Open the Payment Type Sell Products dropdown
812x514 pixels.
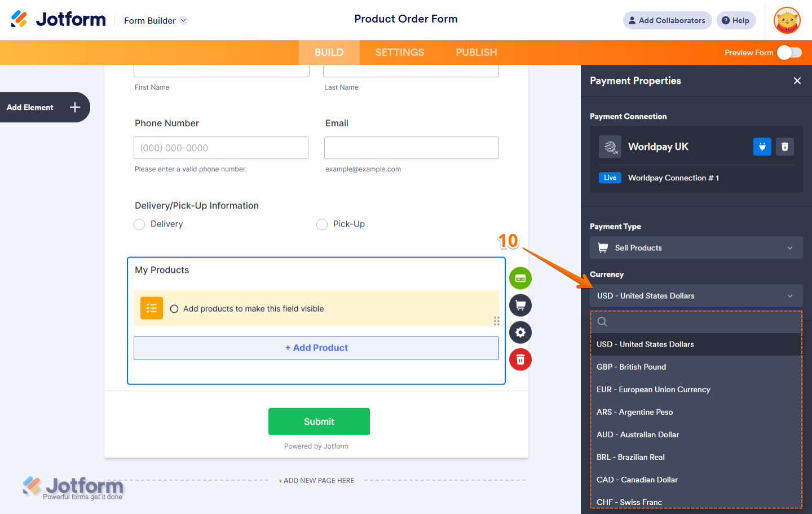(x=696, y=248)
